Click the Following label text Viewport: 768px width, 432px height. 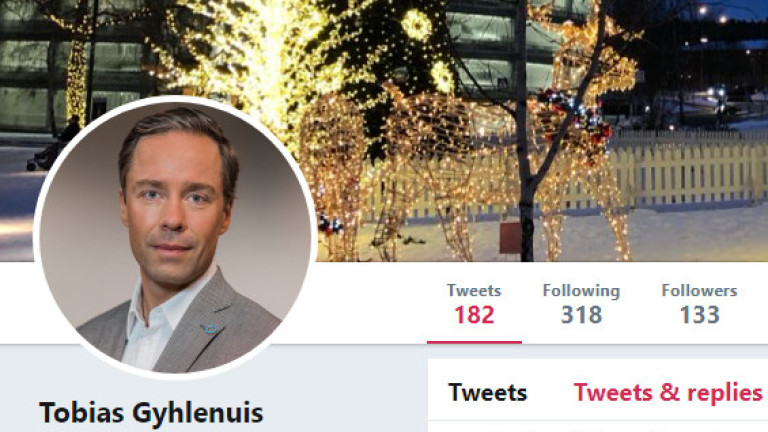[x=581, y=291]
